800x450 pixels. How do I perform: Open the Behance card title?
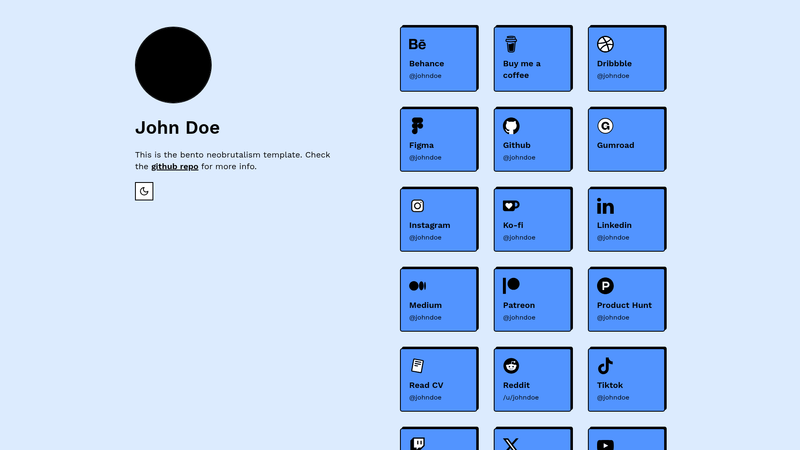[x=427, y=64]
